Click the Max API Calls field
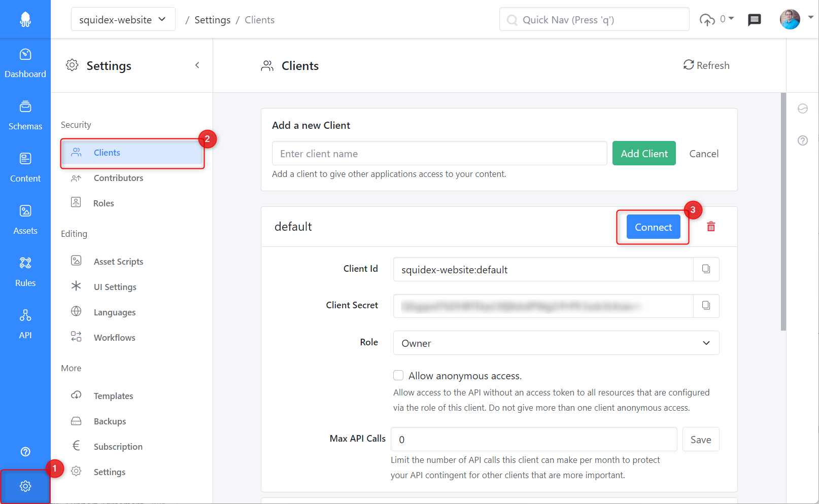The height and width of the screenshot is (504, 819). point(534,439)
